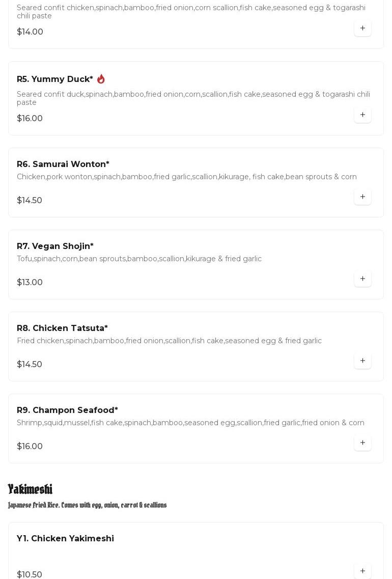Add Y1 Chicken Yakimeshi to order

[x=362, y=571]
